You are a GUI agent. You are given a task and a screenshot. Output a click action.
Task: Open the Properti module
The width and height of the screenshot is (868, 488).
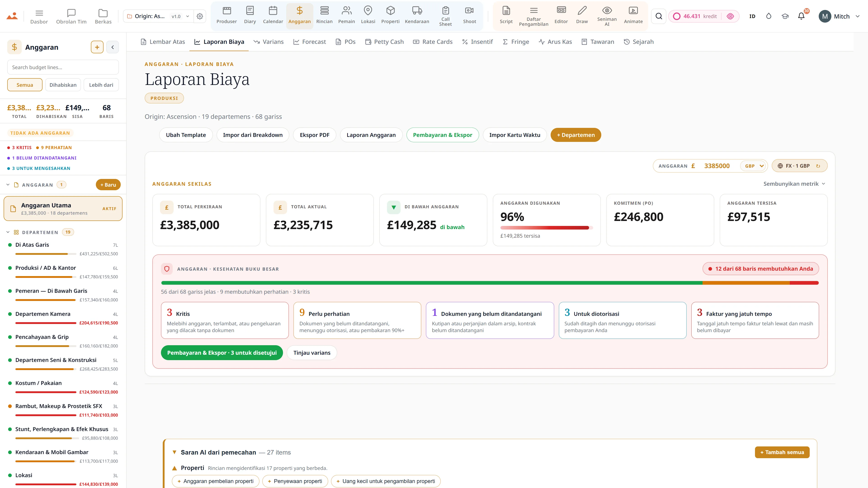pos(390,16)
